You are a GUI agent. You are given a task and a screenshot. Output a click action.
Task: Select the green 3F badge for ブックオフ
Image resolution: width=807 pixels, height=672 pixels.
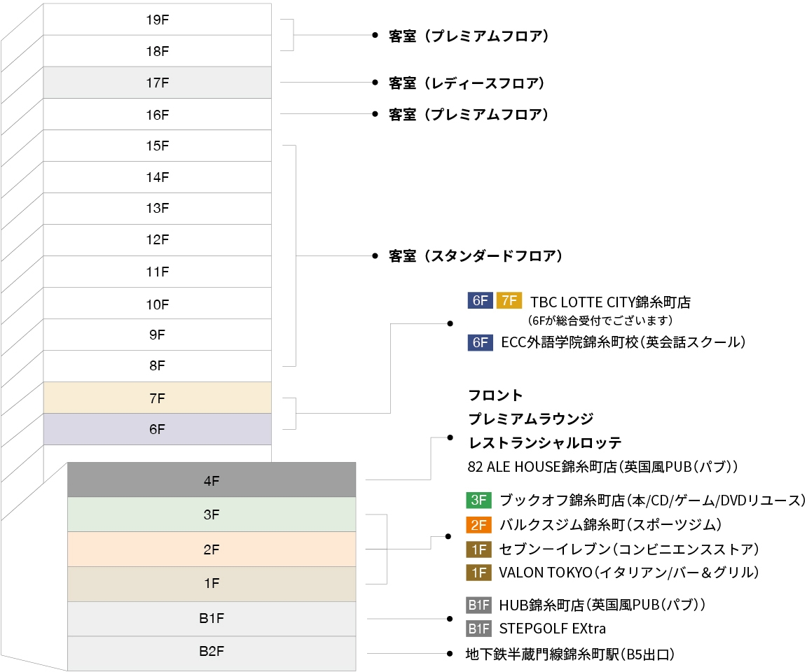[479, 500]
